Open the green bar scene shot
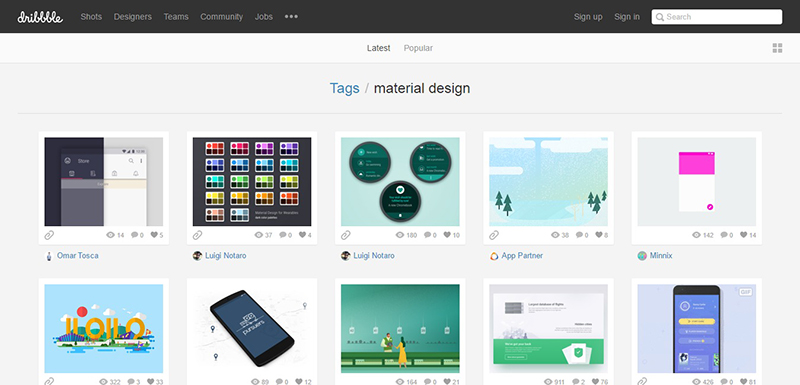This screenshot has width=800, height=385. [400, 328]
